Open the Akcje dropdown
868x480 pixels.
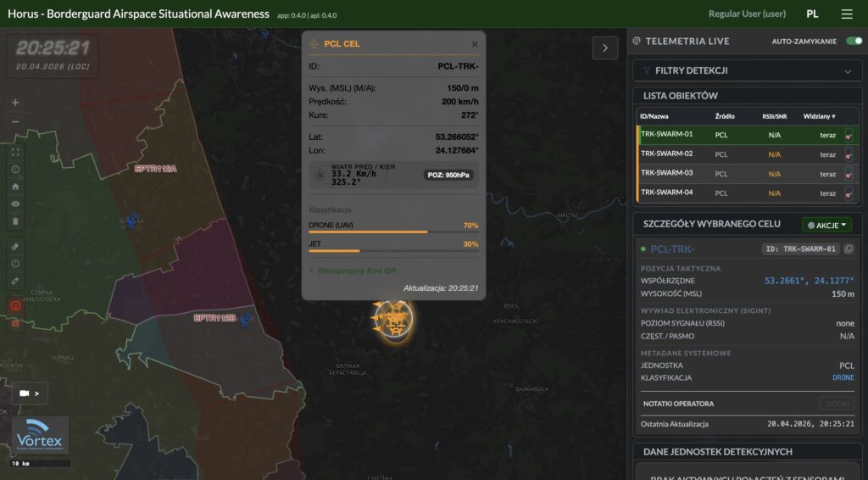826,226
